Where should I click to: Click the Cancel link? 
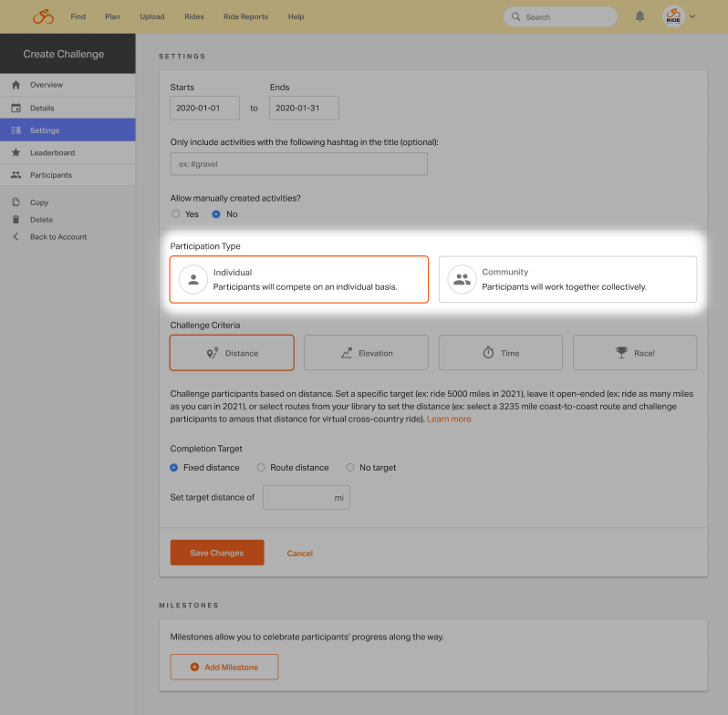[299, 553]
